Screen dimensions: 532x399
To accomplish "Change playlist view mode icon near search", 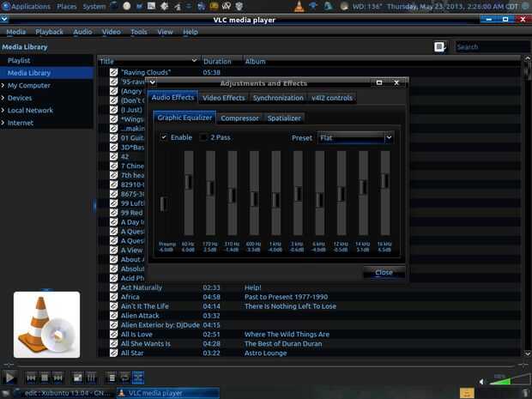I will coord(440,47).
